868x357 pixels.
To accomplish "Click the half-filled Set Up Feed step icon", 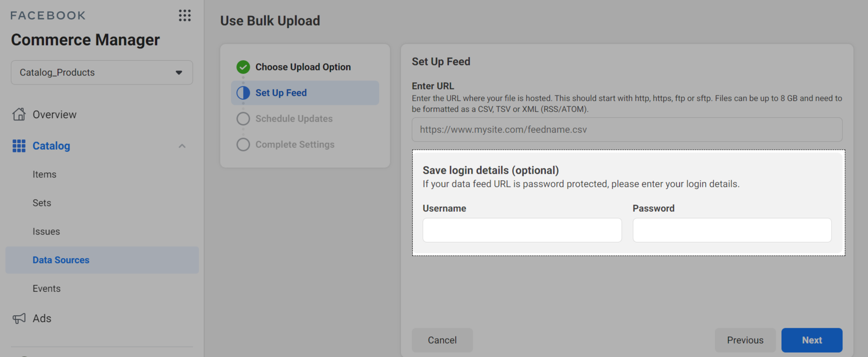I will pos(243,93).
